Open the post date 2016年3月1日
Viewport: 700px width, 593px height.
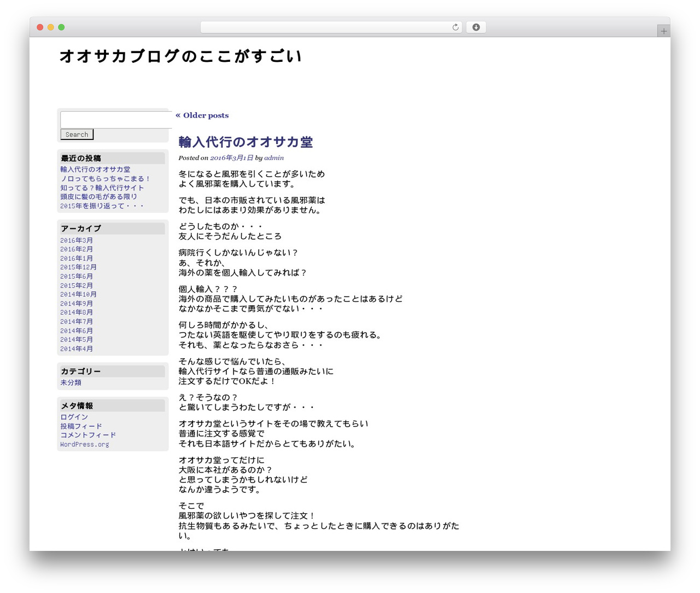(x=232, y=158)
